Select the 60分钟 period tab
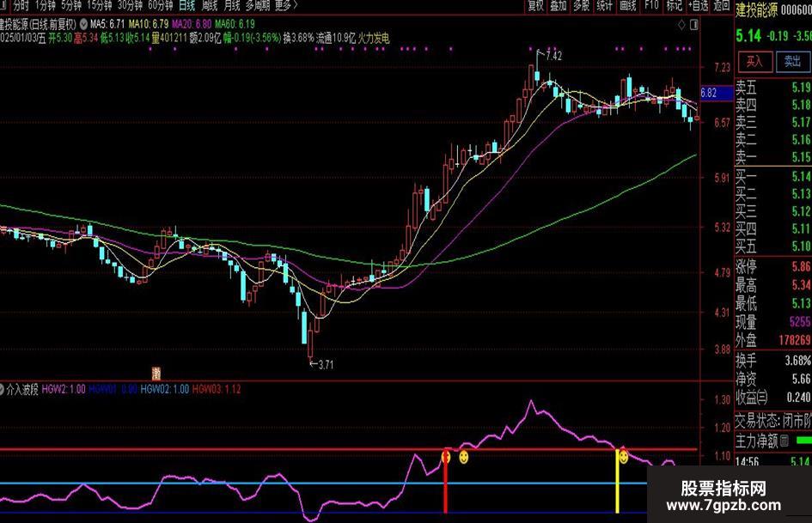The image size is (812, 523). (x=161, y=6)
